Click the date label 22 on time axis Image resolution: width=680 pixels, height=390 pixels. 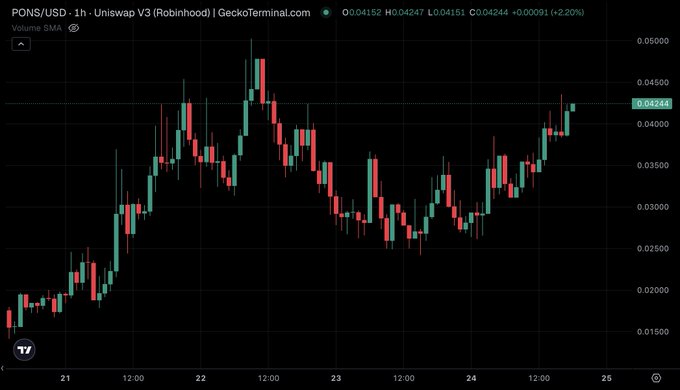(x=201, y=378)
